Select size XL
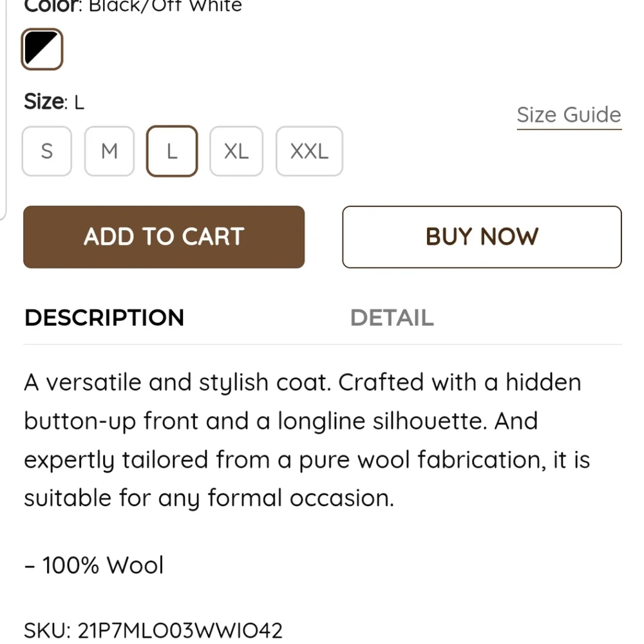 [236, 151]
